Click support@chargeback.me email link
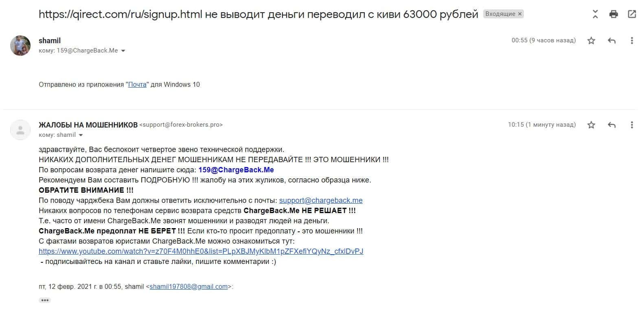 321,200
